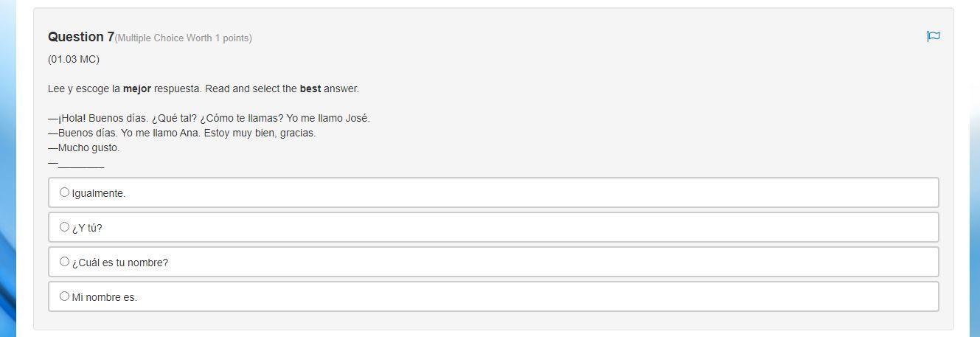Click the blank response line in dialogue
This screenshot has height=337, width=980.
point(80,163)
